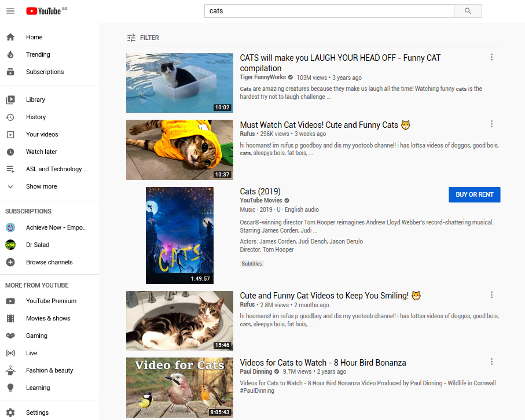The height and width of the screenshot is (420, 525).
Task: Open options menu for Must Watch Cat Videos
Action: (x=491, y=124)
